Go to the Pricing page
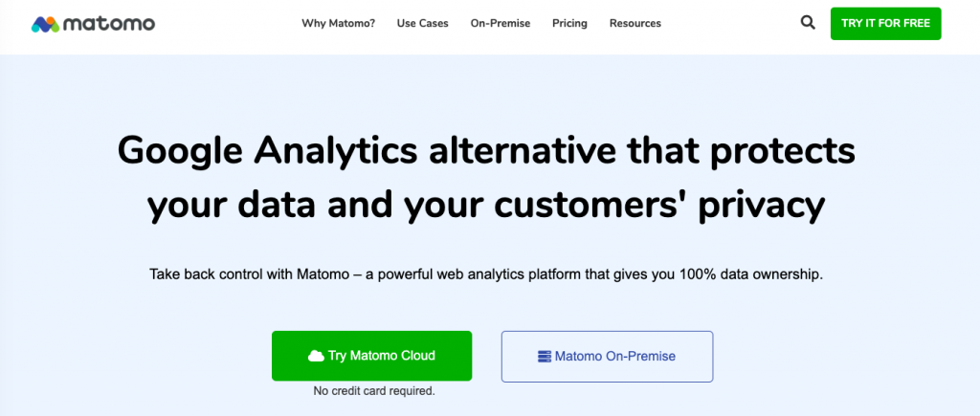This screenshot has width=980, height=416. [569, 23]
